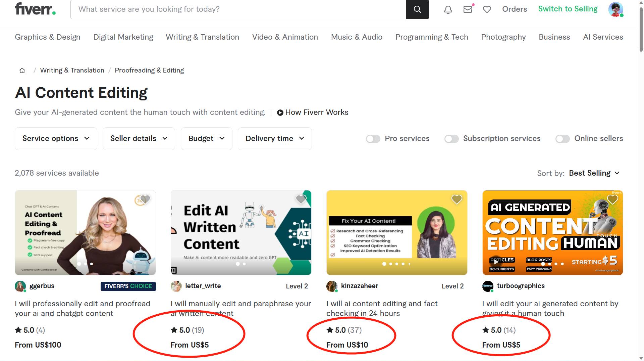Viewport: 644px width, 361px height.
Task: Open turboographics seller name link
Action: pos(521,286)
